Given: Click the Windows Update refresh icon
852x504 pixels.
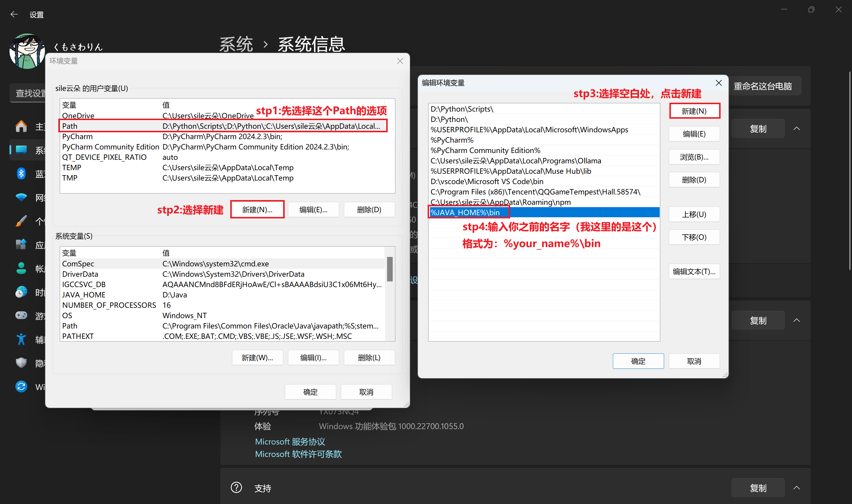Looking at the screenshot, I should [x=21, y=387].
